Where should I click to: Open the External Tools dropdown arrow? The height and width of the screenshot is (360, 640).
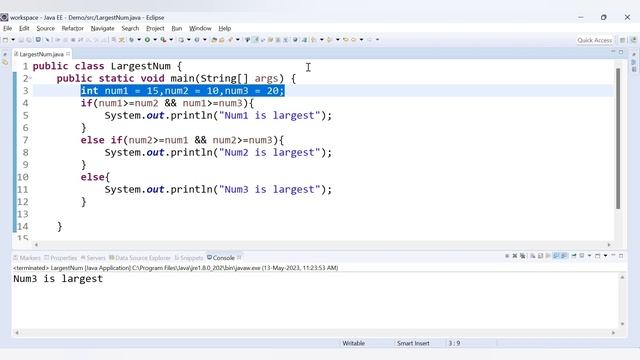point(171,40)
